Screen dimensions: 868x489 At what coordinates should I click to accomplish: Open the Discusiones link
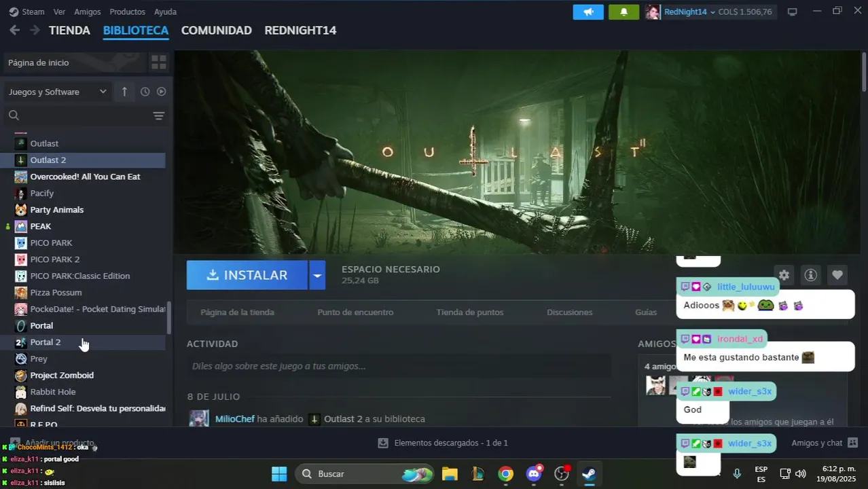click(x=569, y=312)
